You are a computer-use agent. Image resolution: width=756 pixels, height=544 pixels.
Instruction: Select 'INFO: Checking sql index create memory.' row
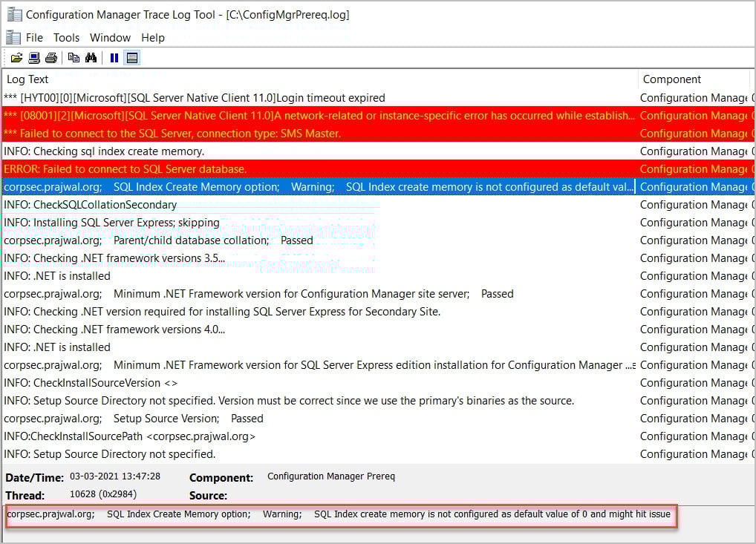(378, 151)
